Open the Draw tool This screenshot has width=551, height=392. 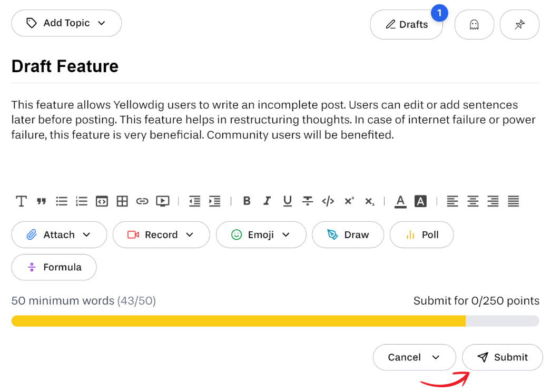(348, 235)
